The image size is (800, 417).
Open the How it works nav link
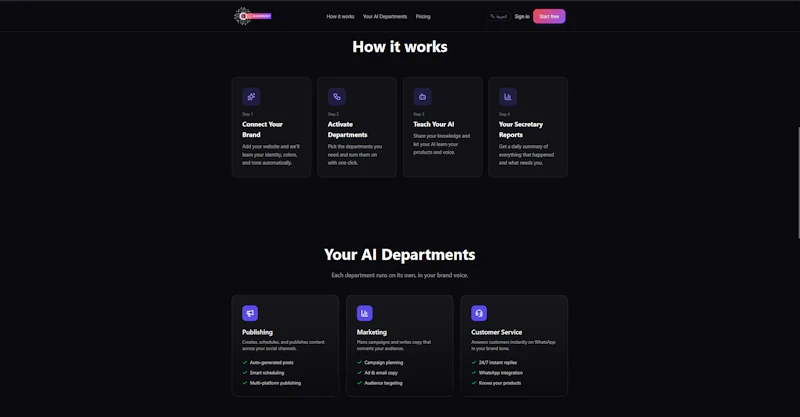[x=340, y=16]
